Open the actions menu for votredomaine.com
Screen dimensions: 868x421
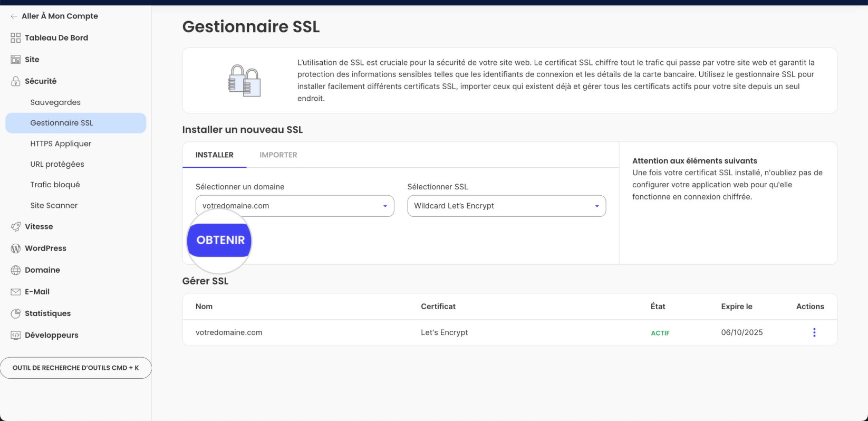pos(814,332)
